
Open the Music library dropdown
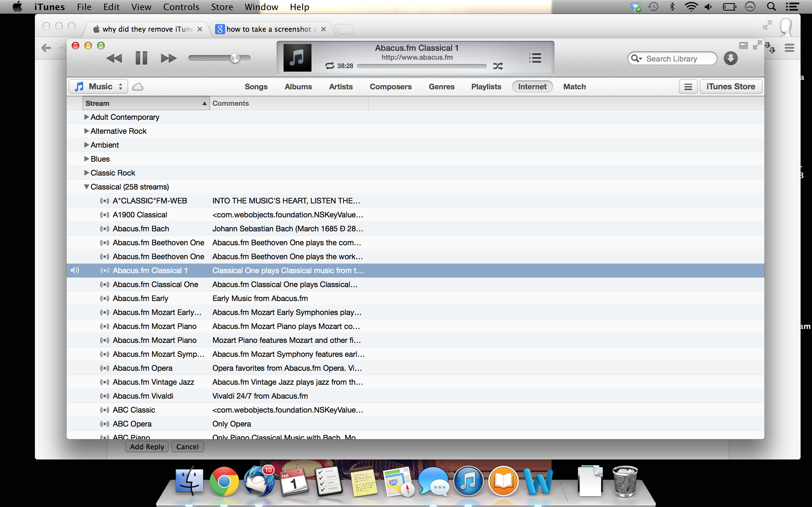pyautogui.click(x=98, y=87)
